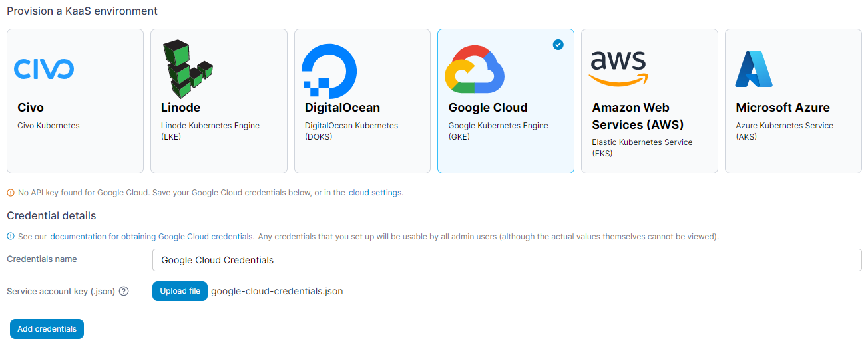Click the Microsoft Azure logo icon
The width and height of the screenshot is (868, 345).
coord(754,69)
